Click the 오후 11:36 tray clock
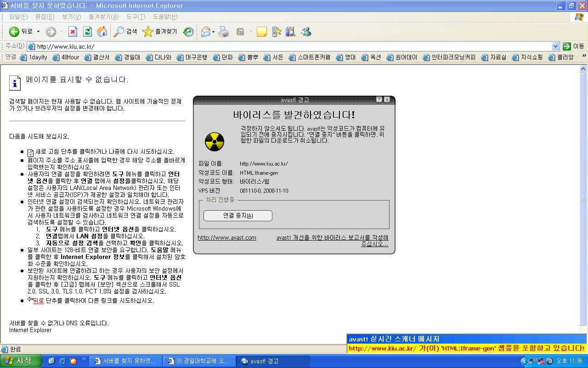Image resolution: width=588 pixels, height=368 pixels. tap(569, 361)
